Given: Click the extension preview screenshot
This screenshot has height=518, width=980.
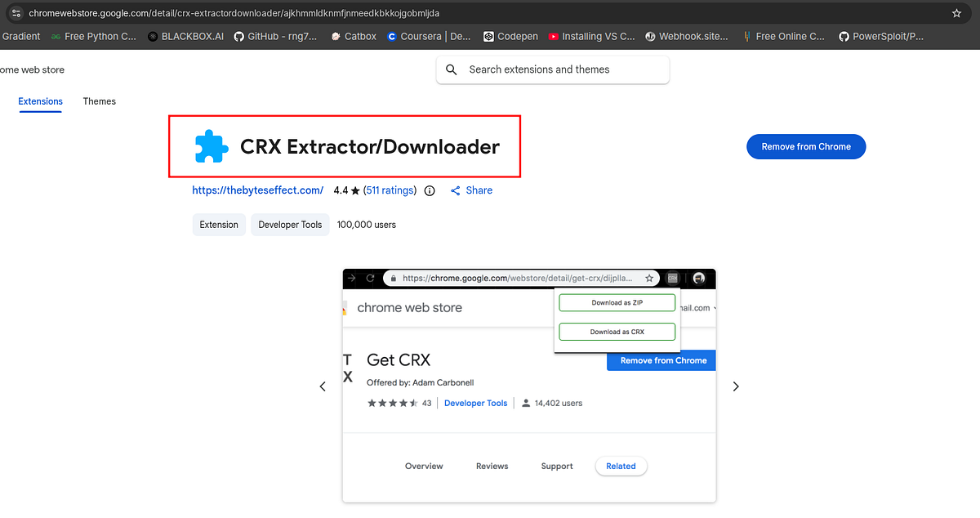Looking at the screenshot, I should (529, 385).
